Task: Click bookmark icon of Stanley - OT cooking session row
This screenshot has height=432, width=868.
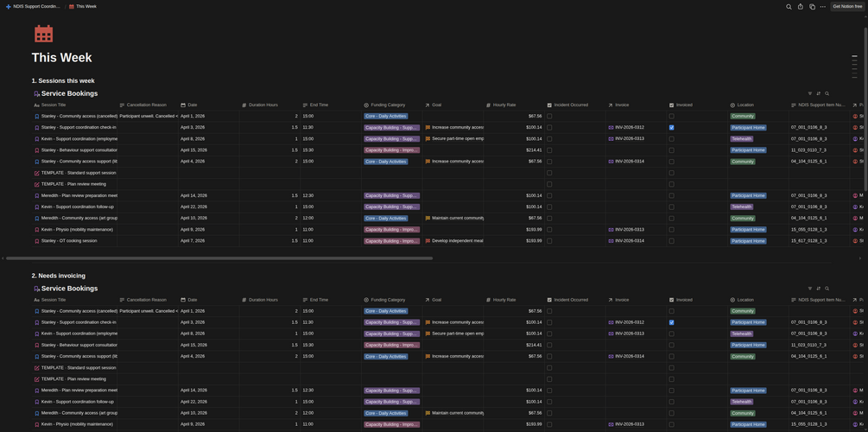Action: [37, 241]
